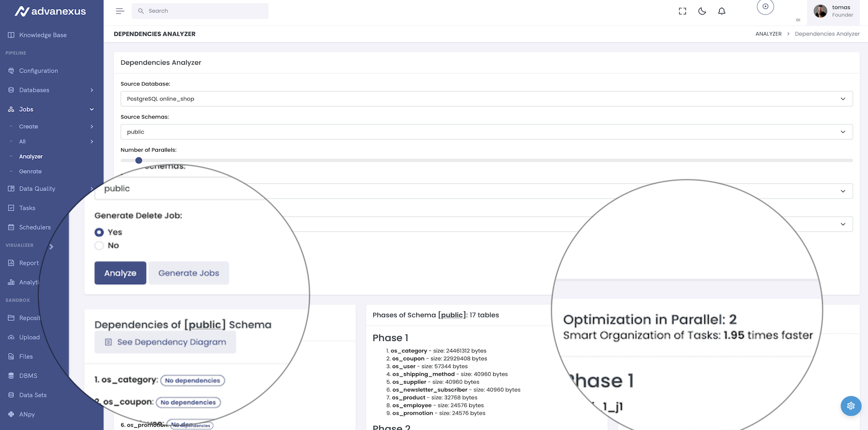Expand the Databases sidebar menu chevron
Screen dimensions: 868x430
pos(92,90)
